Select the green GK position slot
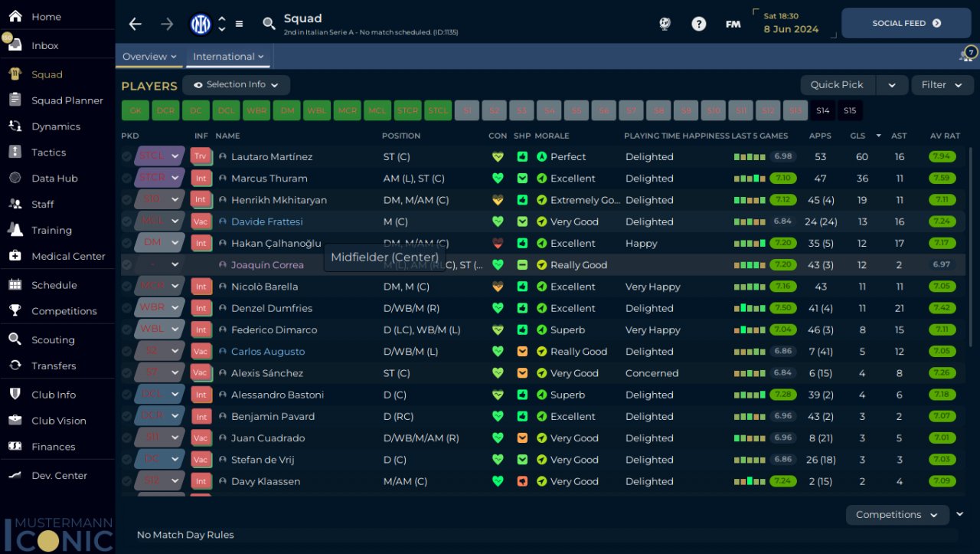 point(136,110)
